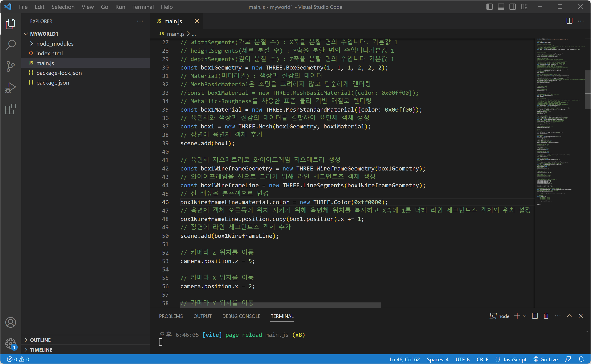The height and width of the screenshot is (364, 591).
Task: Open the Search view in activity bar
Action: [10, 45]
